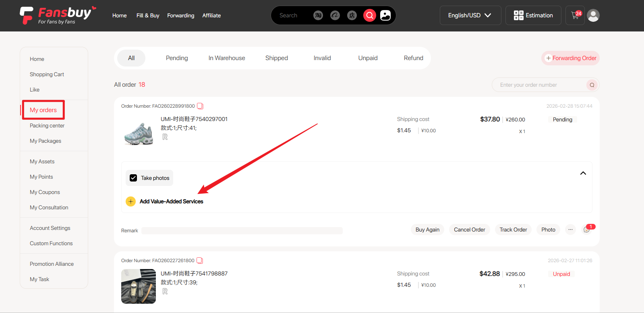
Task: Click the Fansbuy logo
Action: (58, 15)
